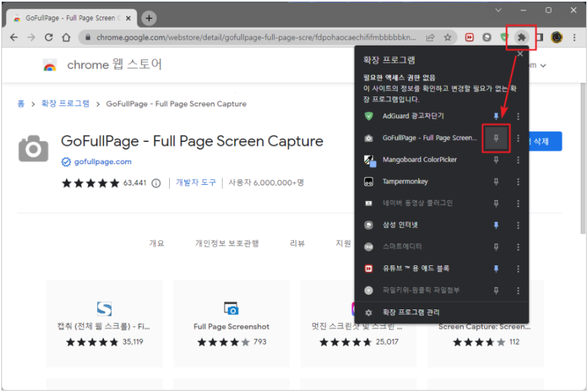Pin GoFullPage extension to toolbar

click(x=496, y=138)
